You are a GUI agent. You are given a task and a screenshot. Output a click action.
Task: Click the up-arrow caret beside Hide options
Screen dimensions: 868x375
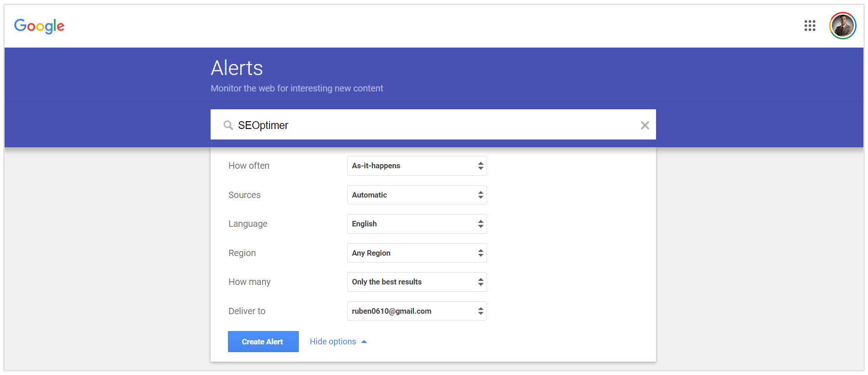pyautogui.click(x=364, y=342)
